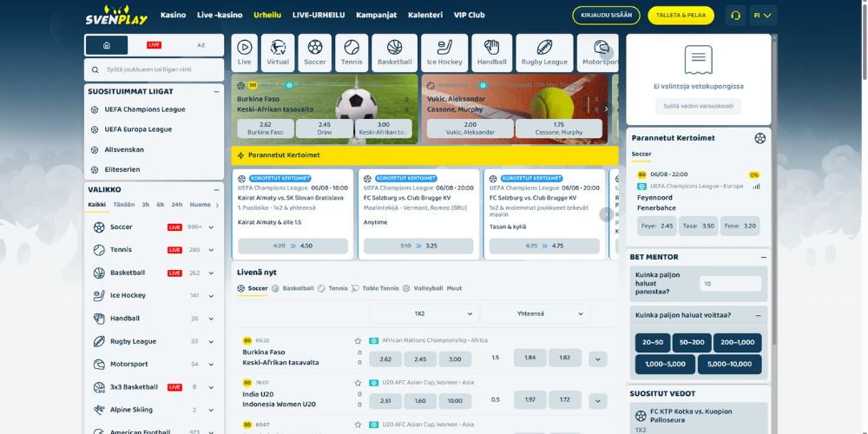Filter menu by Tänään
Screen dimensions: 868x434
[x=124, y=204]
